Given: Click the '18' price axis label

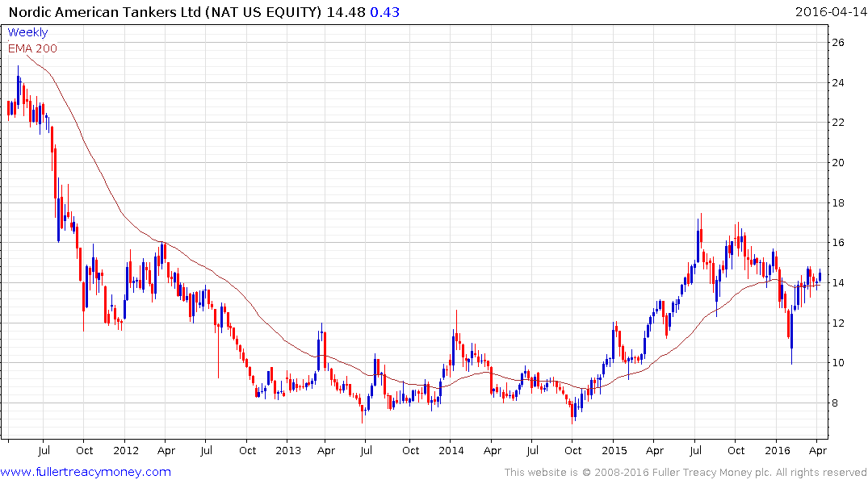Looking at the screenshot, I should [x=837, y=203].
